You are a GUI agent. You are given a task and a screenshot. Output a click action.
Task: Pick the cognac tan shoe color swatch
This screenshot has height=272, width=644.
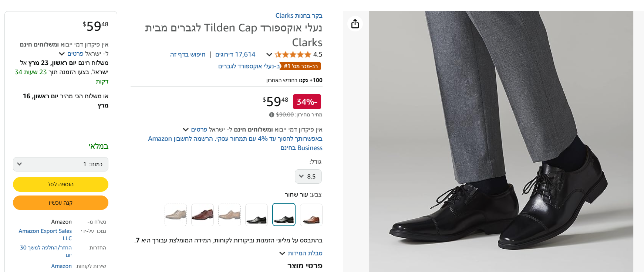(x=311, y=215)
